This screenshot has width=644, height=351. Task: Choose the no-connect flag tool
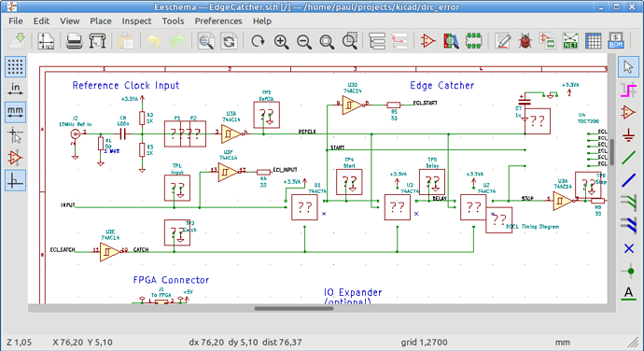point(628,248)
